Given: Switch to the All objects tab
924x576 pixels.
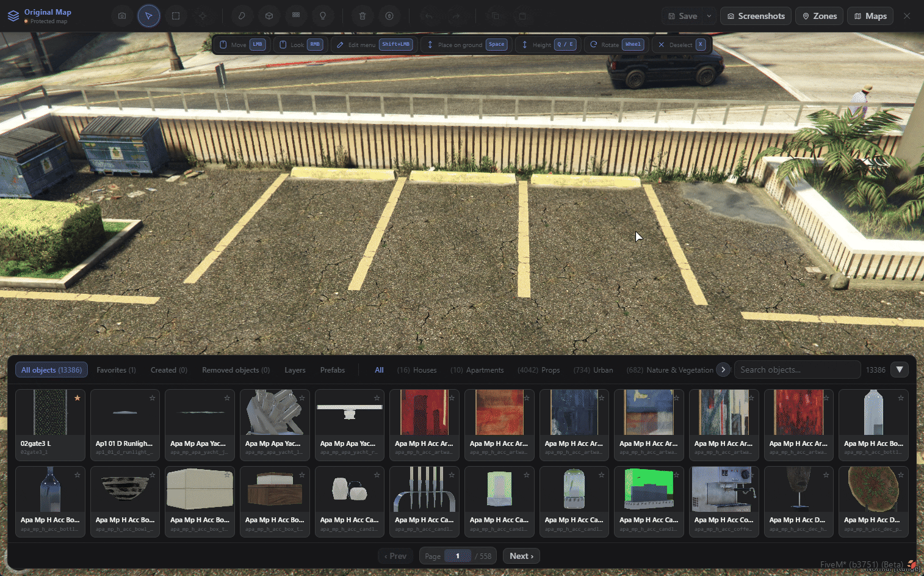Looking at the screenshot, I should pyautogui.click(x=52, y=370).
